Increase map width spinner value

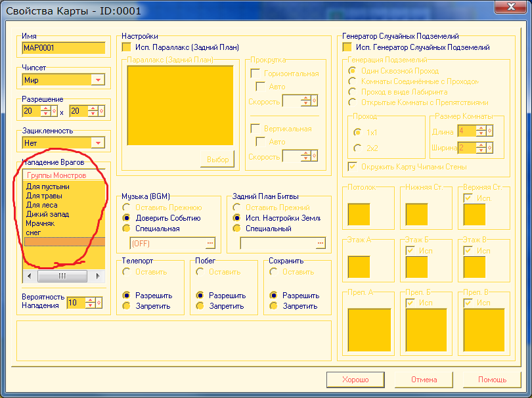[x=45, y=108]
